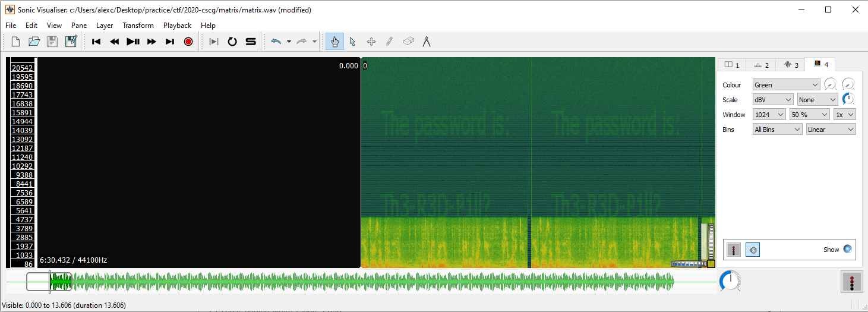The image size is (868, 312).
Task: Toggle the Show layer LED button
Action: (x=847, y=249)
